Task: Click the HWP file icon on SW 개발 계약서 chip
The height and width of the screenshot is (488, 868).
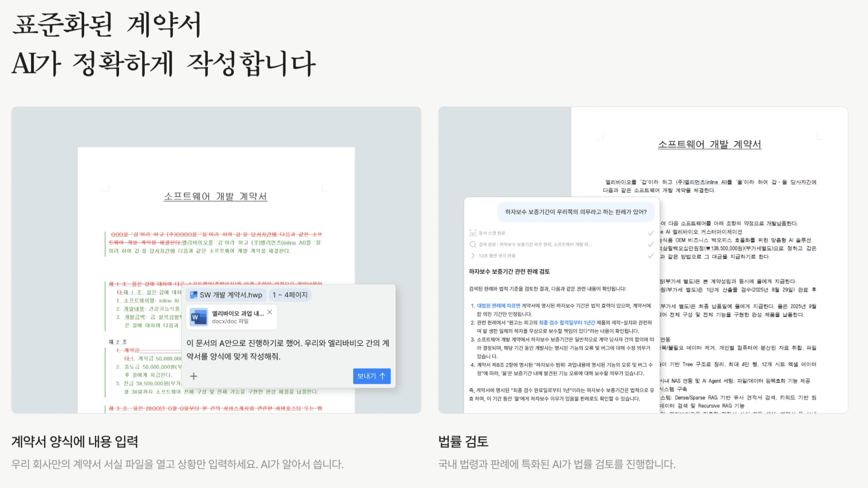Action: point(193,295)
